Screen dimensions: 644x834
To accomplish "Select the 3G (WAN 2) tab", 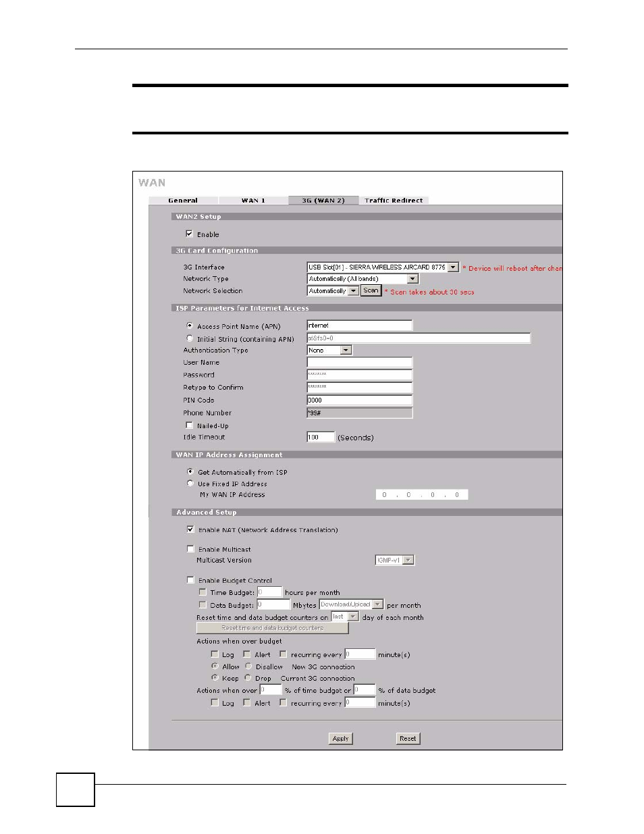I will point(323,201).
